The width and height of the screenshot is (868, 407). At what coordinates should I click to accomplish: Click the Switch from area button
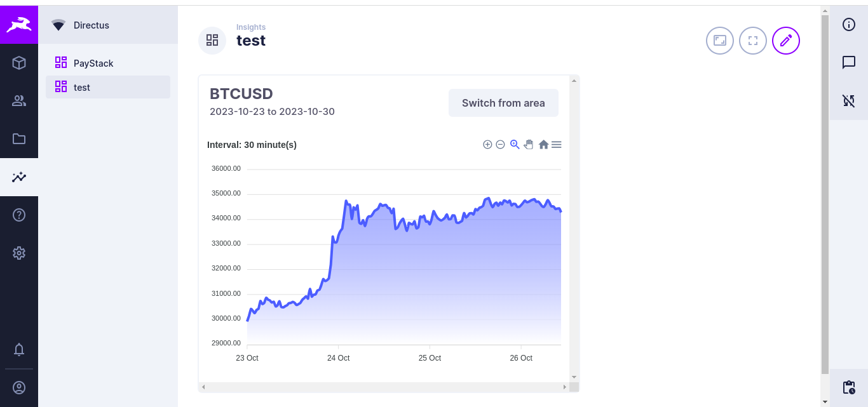pos(503,103)
